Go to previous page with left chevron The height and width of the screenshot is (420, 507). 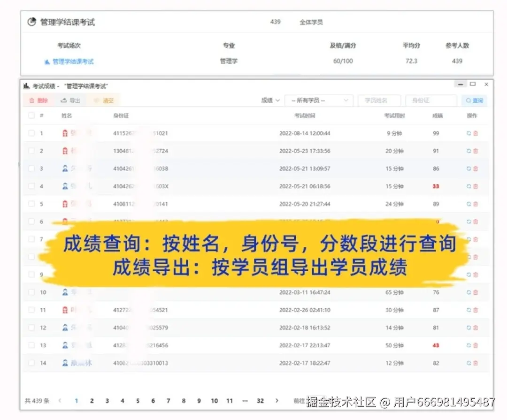click(60, 401)
